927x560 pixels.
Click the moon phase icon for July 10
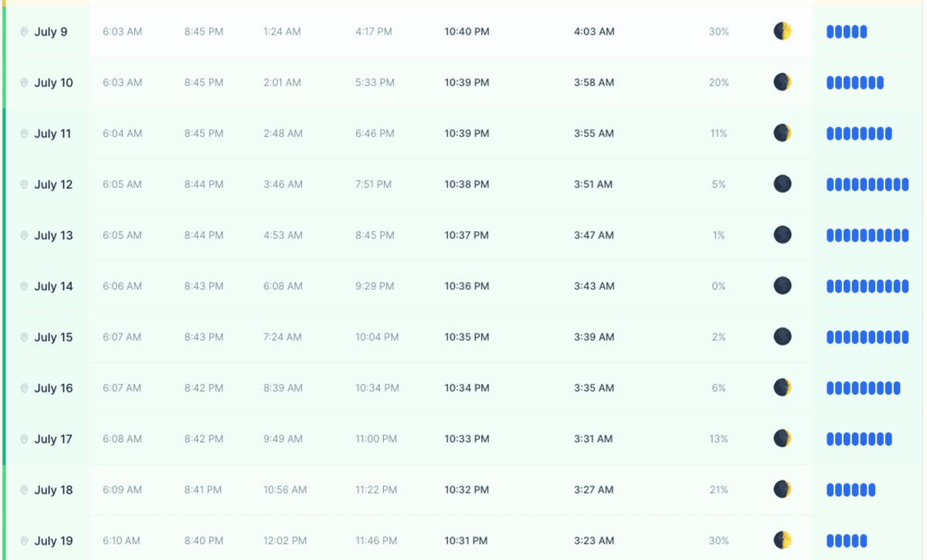(783, 83)
